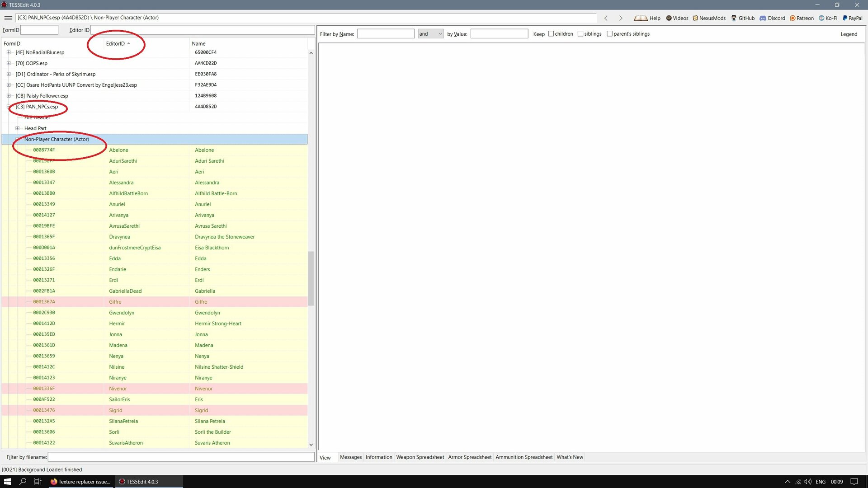The width and height of the screenshot is (868, 488).
Task: Switch to the Messages tab
Action: (351, 457)
